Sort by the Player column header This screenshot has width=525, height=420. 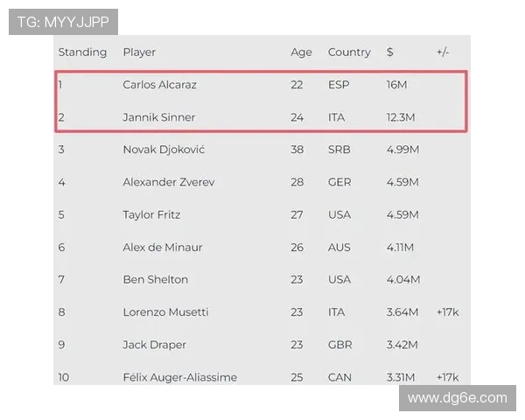tap(139, 52)
